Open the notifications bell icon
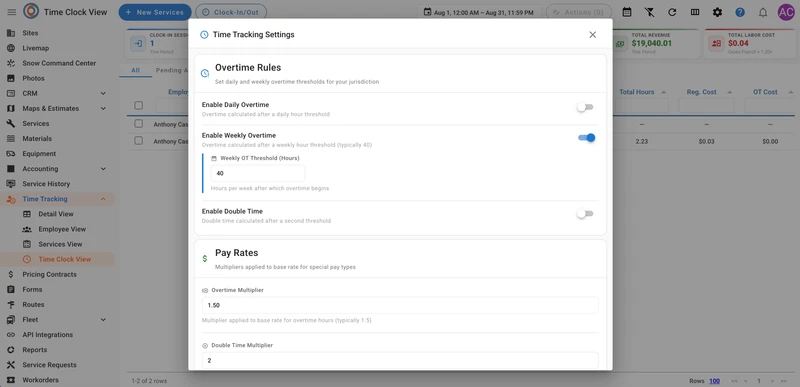This screenshot has width=800, height=387. coord(763,12)
